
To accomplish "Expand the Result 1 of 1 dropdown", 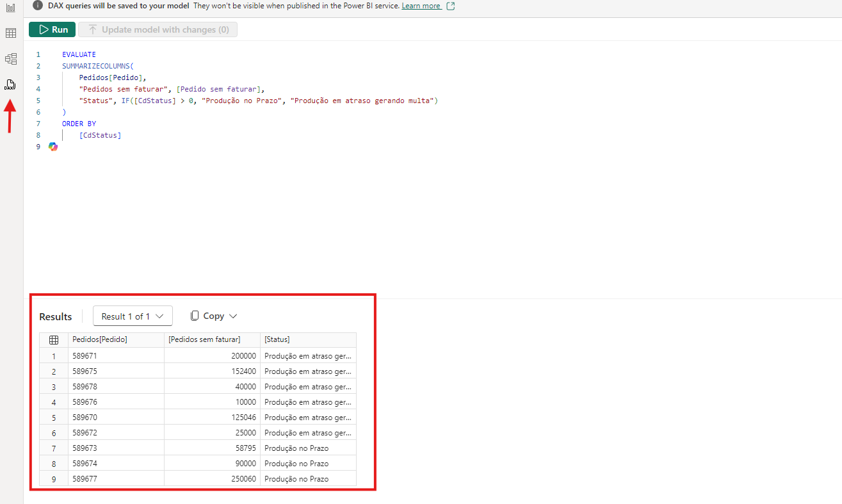I will 133,316.
